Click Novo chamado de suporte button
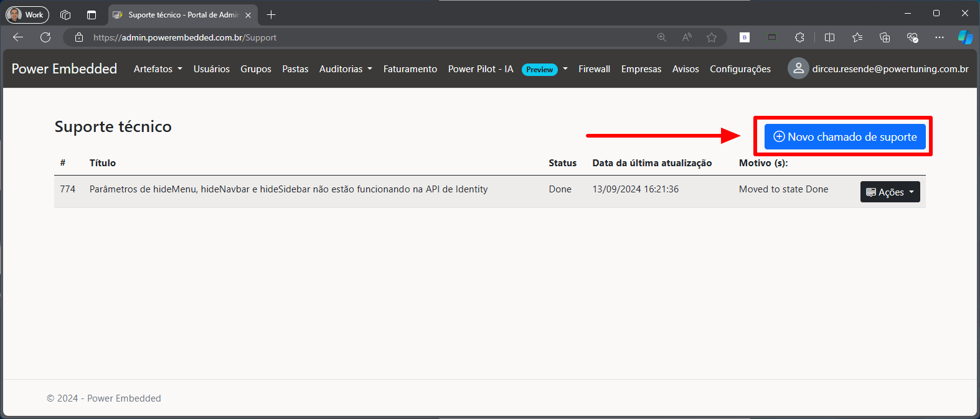Viewport: 980px width, 419px height. (845, 137)
